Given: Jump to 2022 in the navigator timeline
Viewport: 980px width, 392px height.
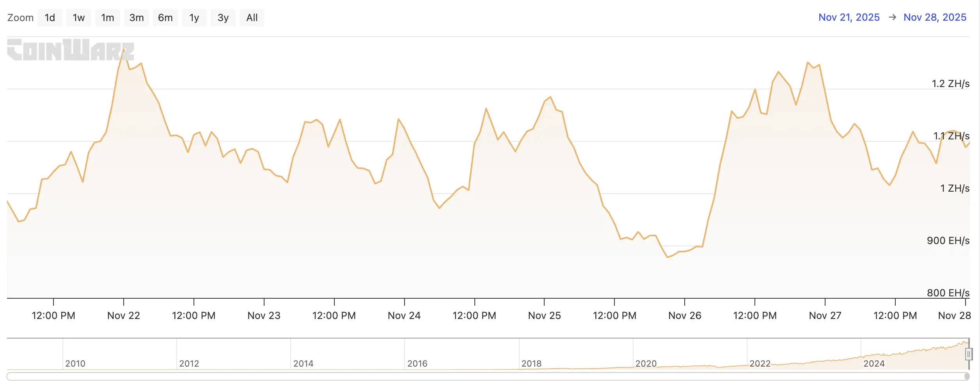Looking at the screenshot, I should coord(760,363).
